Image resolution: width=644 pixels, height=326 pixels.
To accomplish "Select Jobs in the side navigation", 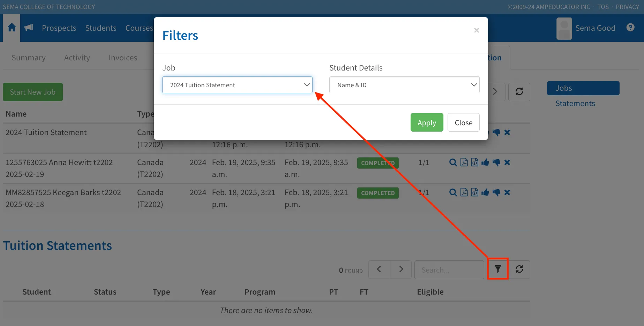I will coord(583,88).
